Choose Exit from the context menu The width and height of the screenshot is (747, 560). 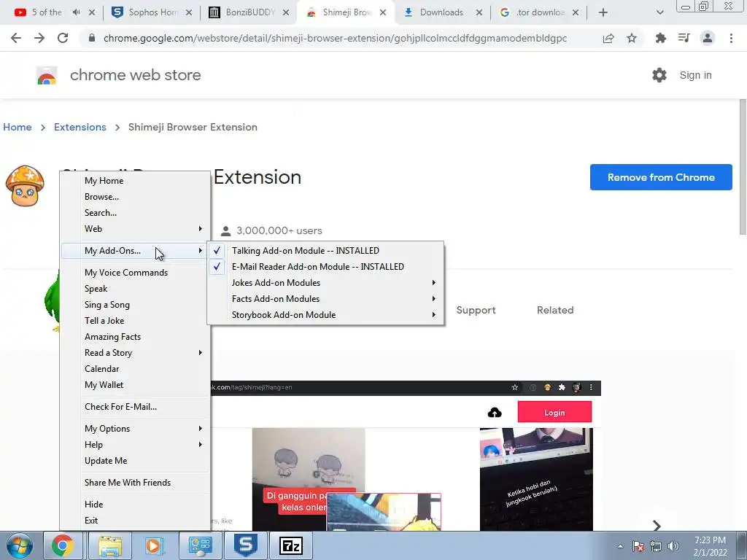(135, 521)
